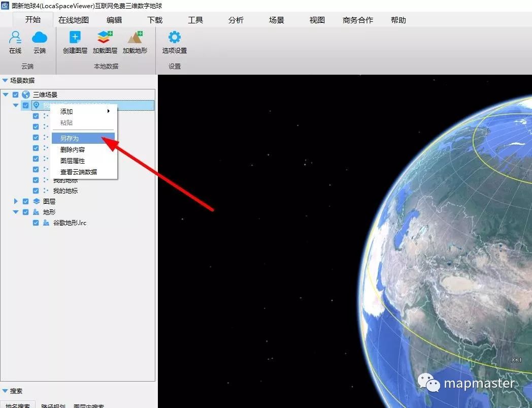Expand the 图层 tree node
532x408 pixels.
tap(16, 201)
